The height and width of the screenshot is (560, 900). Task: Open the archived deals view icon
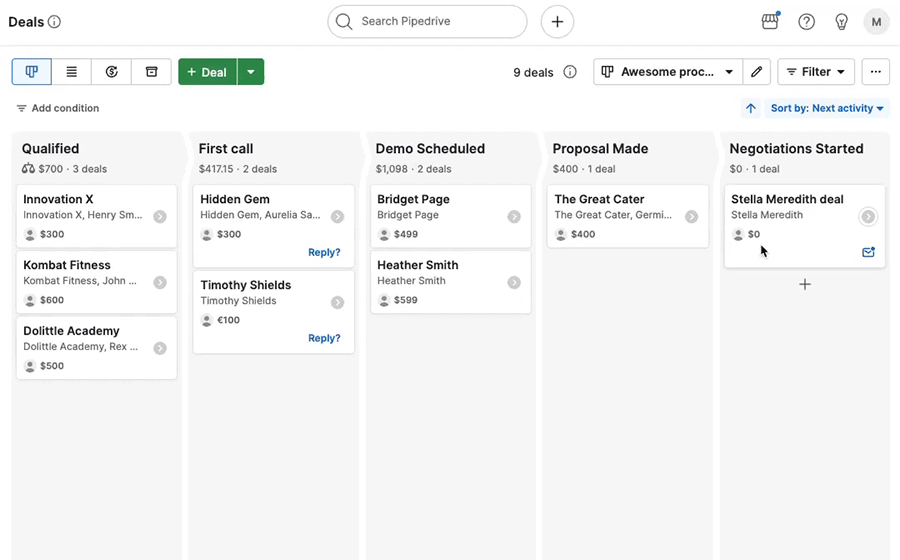(152, 72)
